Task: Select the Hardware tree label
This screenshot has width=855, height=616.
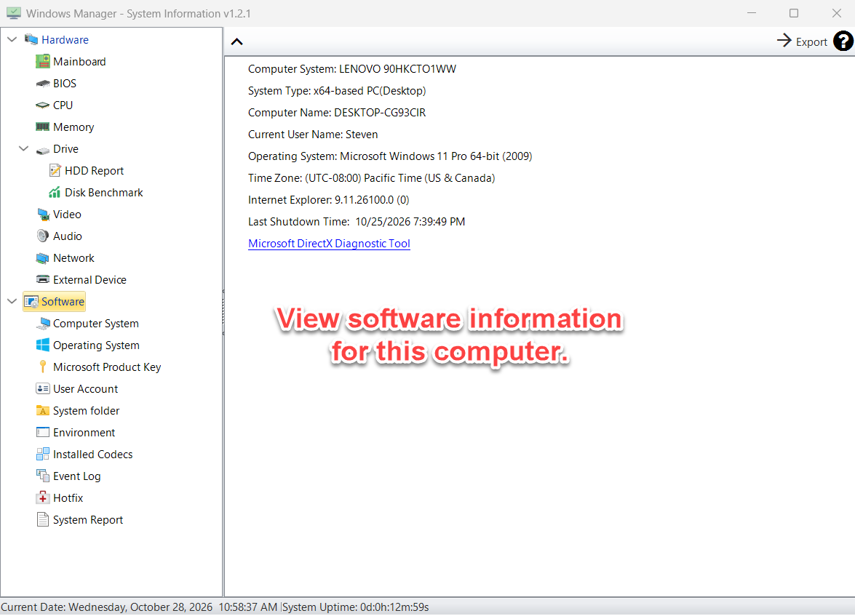Action: [x=65, y=40]
